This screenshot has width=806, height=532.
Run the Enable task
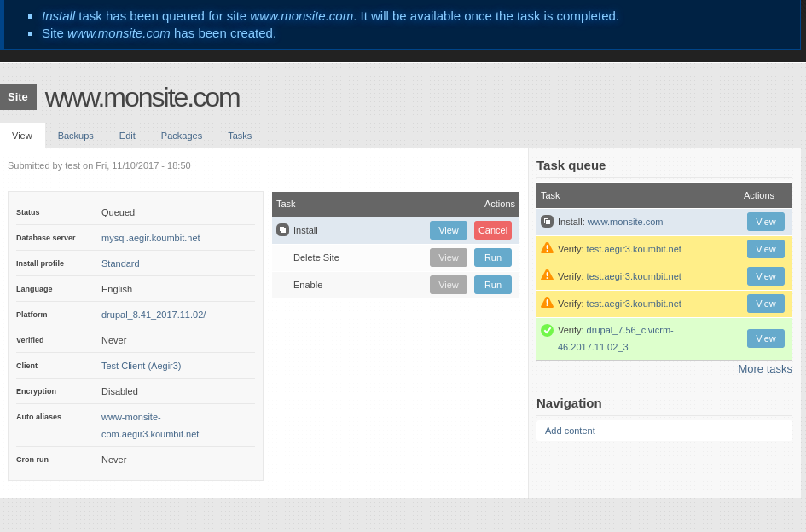click(493, 285)
